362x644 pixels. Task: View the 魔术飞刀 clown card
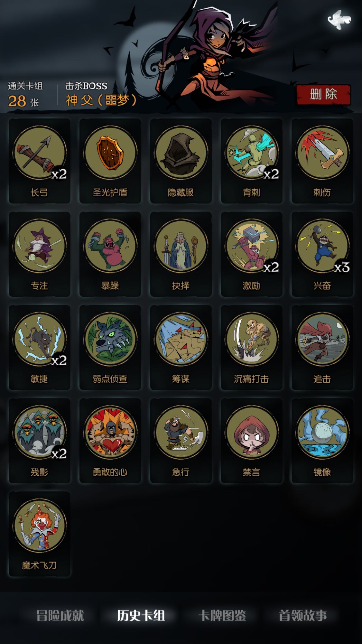[39, 534]
